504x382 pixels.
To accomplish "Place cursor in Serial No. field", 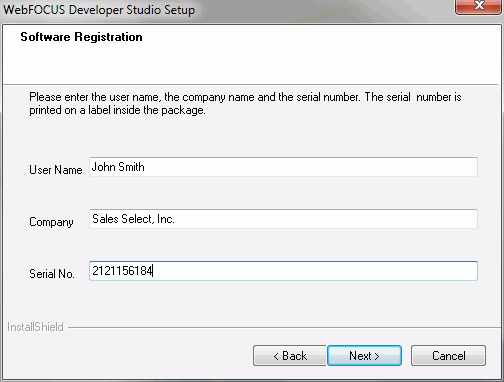I will 283,271.
